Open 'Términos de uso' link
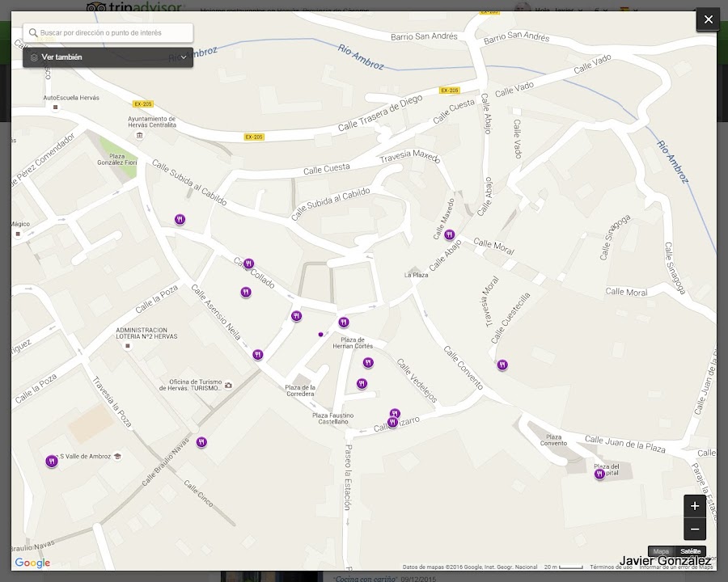This screenshot has width=728, height=582. click(x=611, y=567)
